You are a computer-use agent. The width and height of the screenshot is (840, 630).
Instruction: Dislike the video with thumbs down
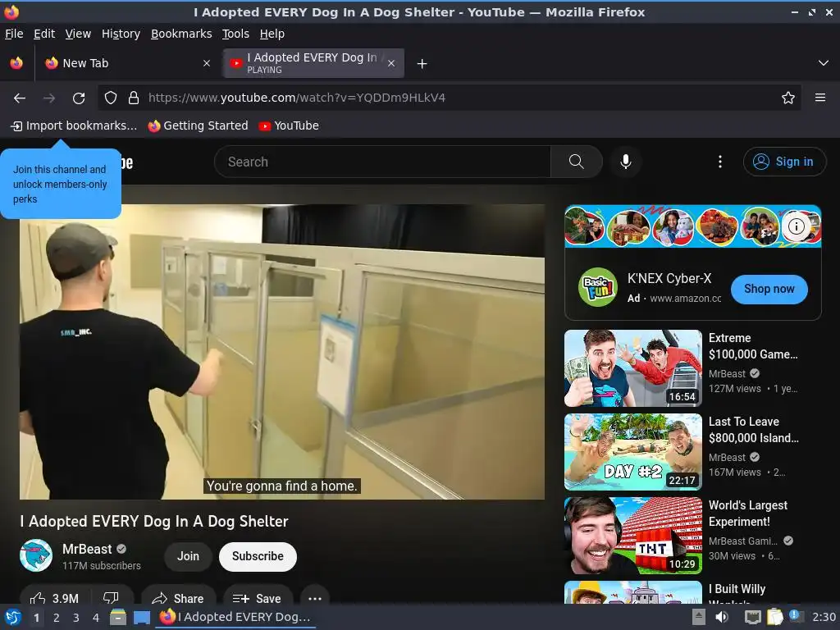pyautogui.click(x=112, y=598)
